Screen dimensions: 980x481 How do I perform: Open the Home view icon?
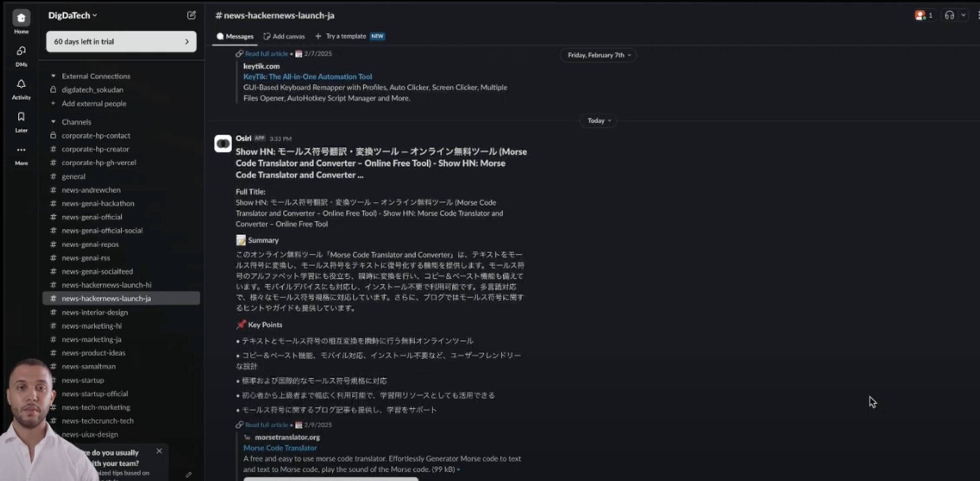[x=21, y=18]
